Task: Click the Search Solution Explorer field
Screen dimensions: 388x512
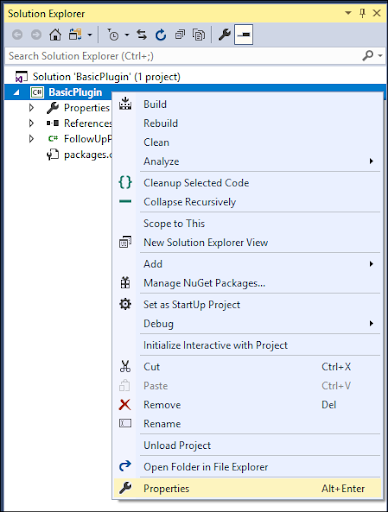Action: pyautogui.click(x=183, y=56)
